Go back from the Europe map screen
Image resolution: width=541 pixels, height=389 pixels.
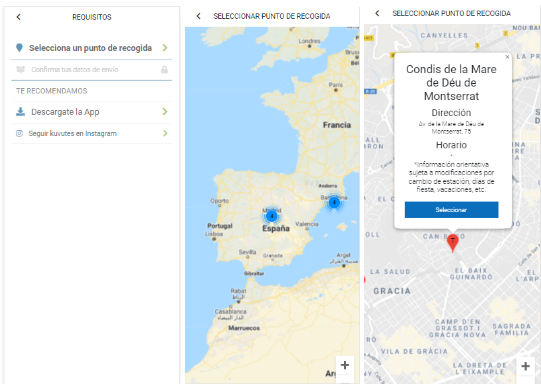point(198,16)
